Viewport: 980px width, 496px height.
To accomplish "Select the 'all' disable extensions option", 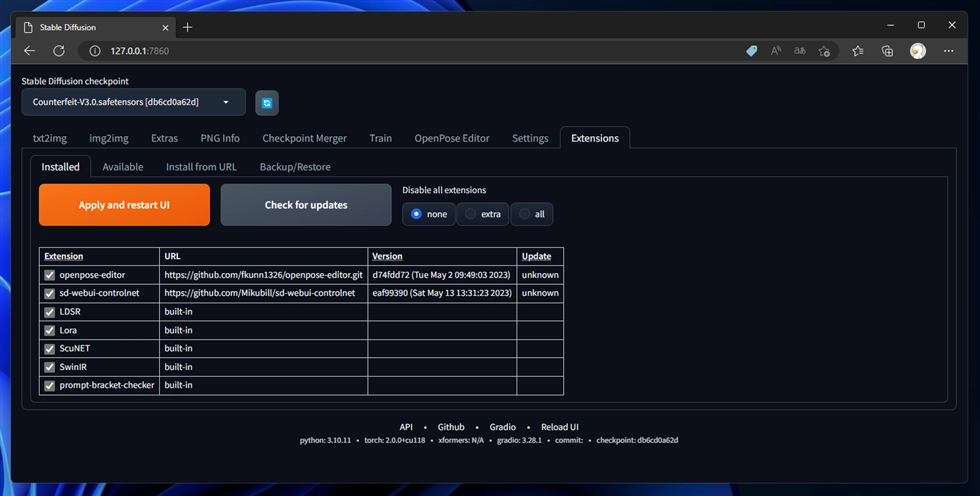I will click(x=532, y=214).
